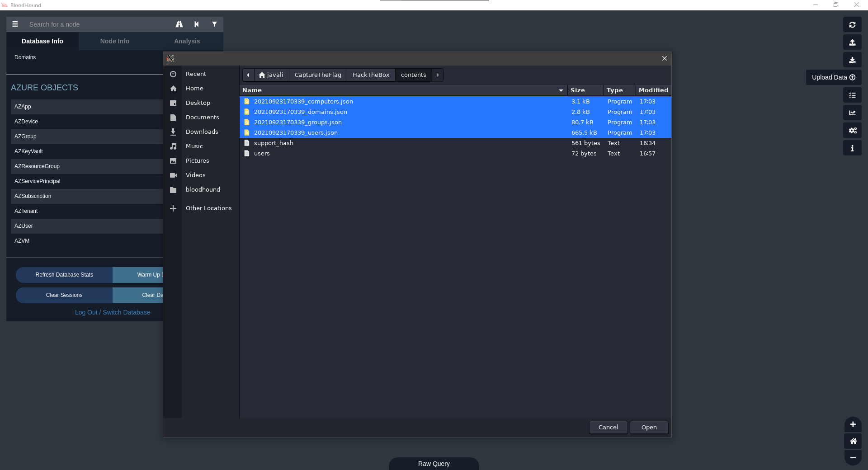
Task: Click the pathfinding road icon
Action: click(x=179, y=24)
